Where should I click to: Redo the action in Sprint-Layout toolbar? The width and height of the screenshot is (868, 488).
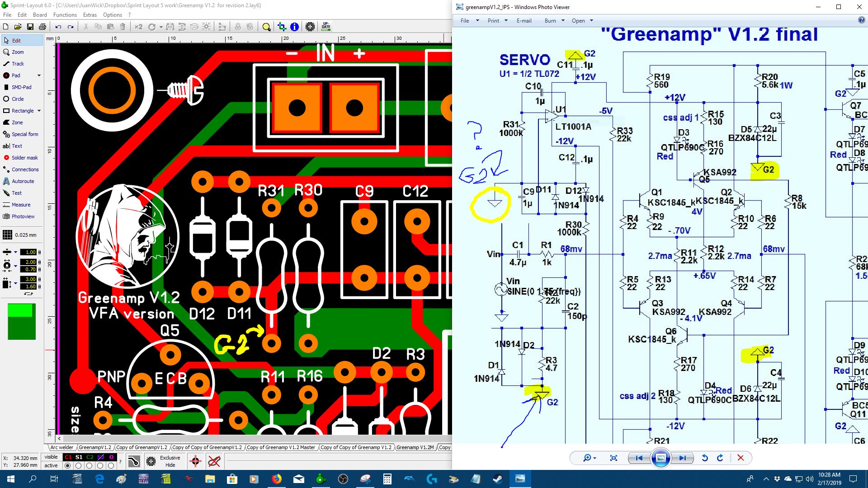coord(71,27)
